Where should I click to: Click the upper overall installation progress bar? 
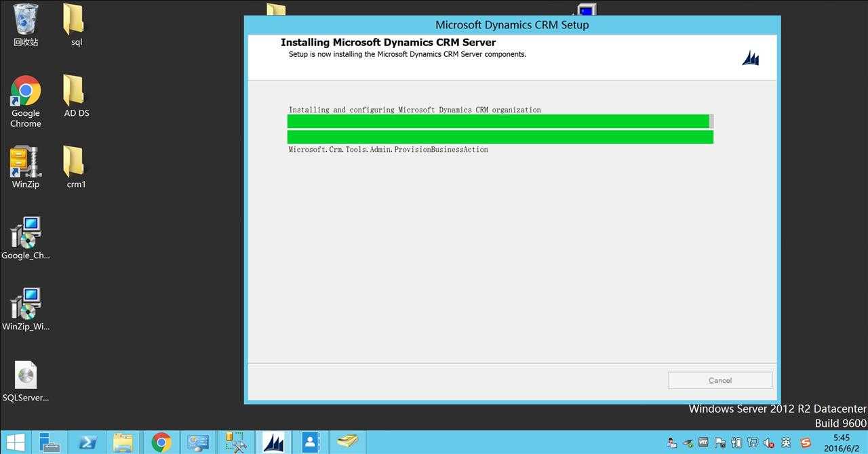500,121
